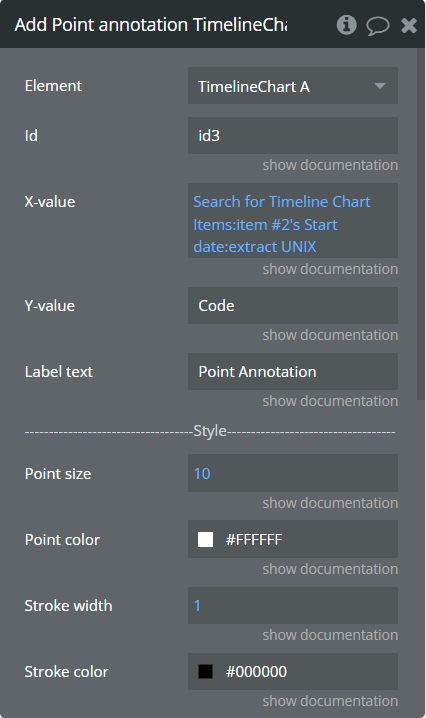Open the comment bubble icon
This screenshot has width=426, height=718.
pos(377,26)
